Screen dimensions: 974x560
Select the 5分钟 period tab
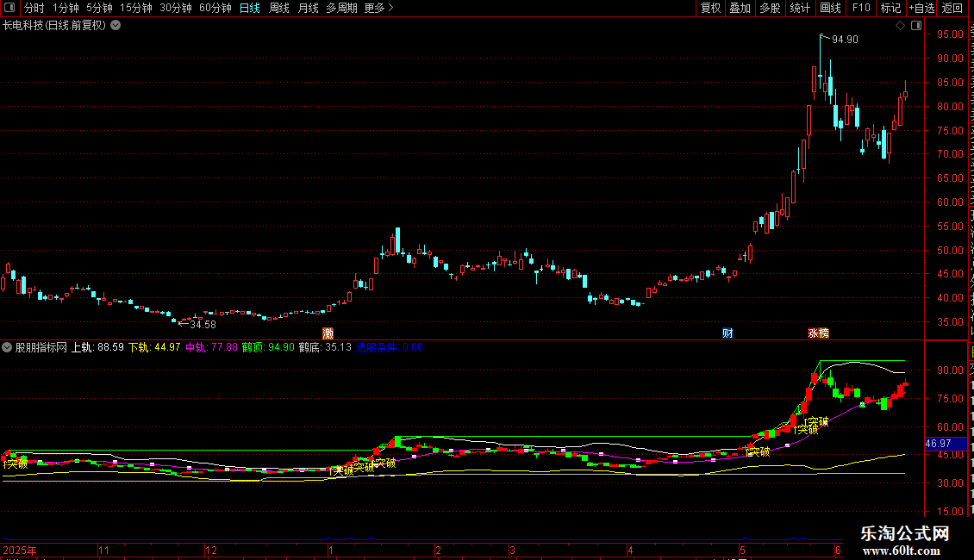[99, 8]
